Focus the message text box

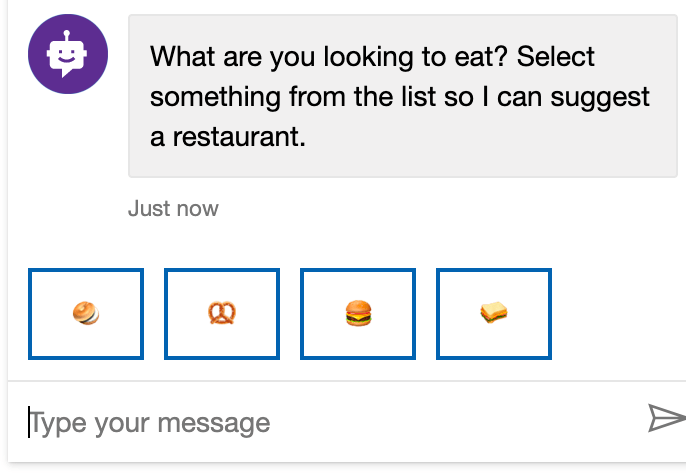(x=320, y=422)
